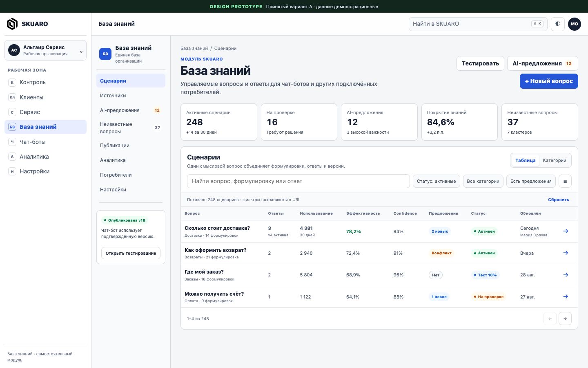Create a question with Новый вопрос
Image resolution: width=588 pixels, height=368 pixels.
(x=549, y=81)
